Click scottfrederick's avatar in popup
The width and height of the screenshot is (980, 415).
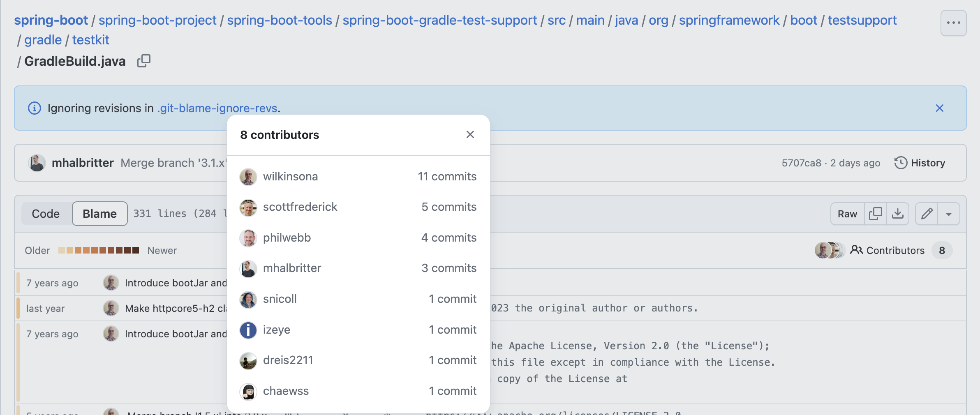click(248, 207)
